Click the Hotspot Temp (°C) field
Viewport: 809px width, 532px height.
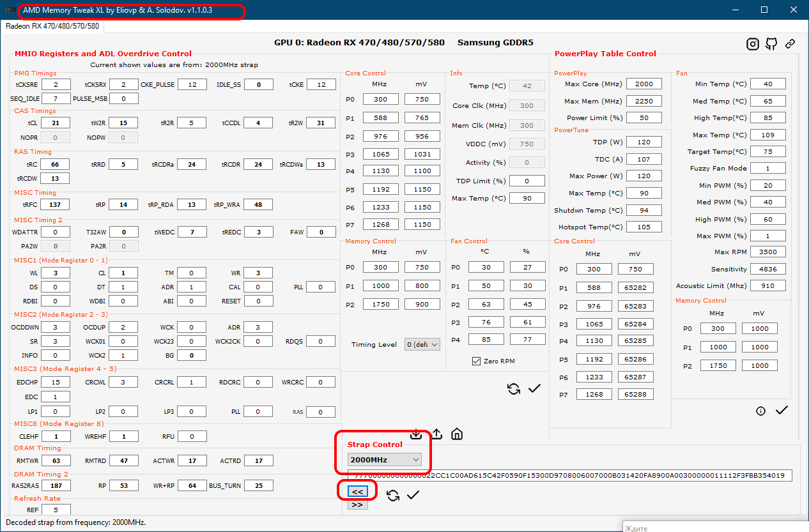tap(644, 227)
